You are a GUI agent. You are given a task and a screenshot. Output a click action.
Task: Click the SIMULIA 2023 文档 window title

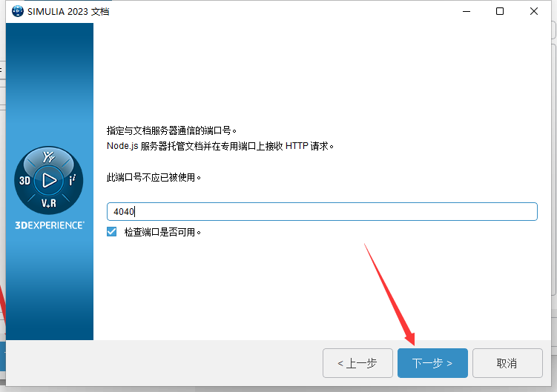point(68,12)
